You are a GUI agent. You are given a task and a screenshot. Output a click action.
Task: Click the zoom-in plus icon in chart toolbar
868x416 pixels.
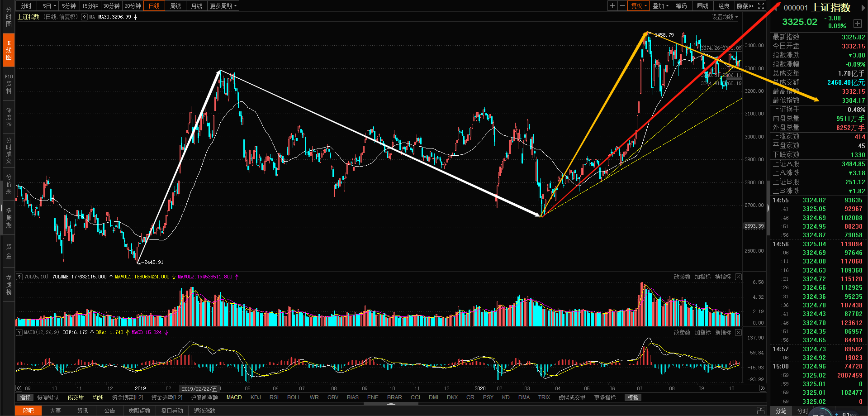tap(612, 6)
